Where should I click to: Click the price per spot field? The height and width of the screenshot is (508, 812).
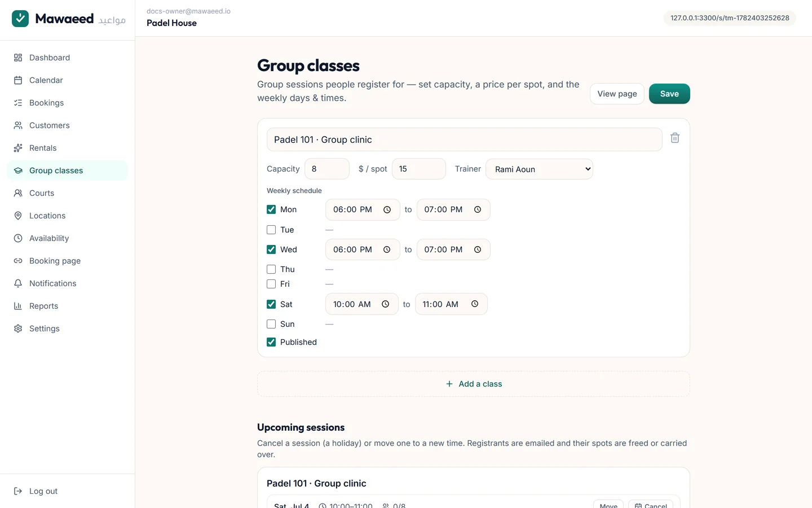(x=419, y=169)
